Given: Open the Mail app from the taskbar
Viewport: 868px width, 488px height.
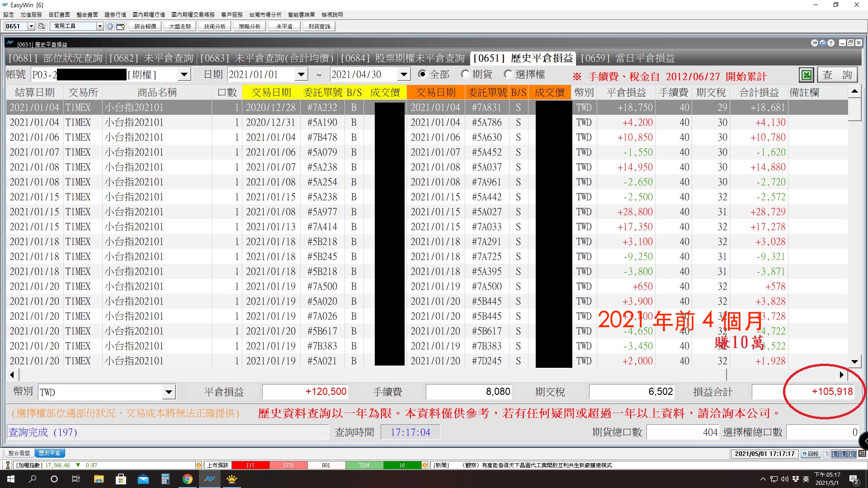Looking at the screenshot, I should 143,479.
